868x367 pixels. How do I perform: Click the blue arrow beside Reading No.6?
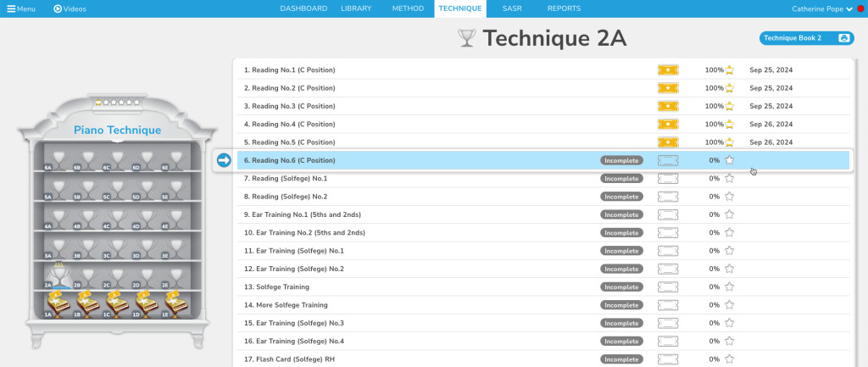click(x=224, y=160)
